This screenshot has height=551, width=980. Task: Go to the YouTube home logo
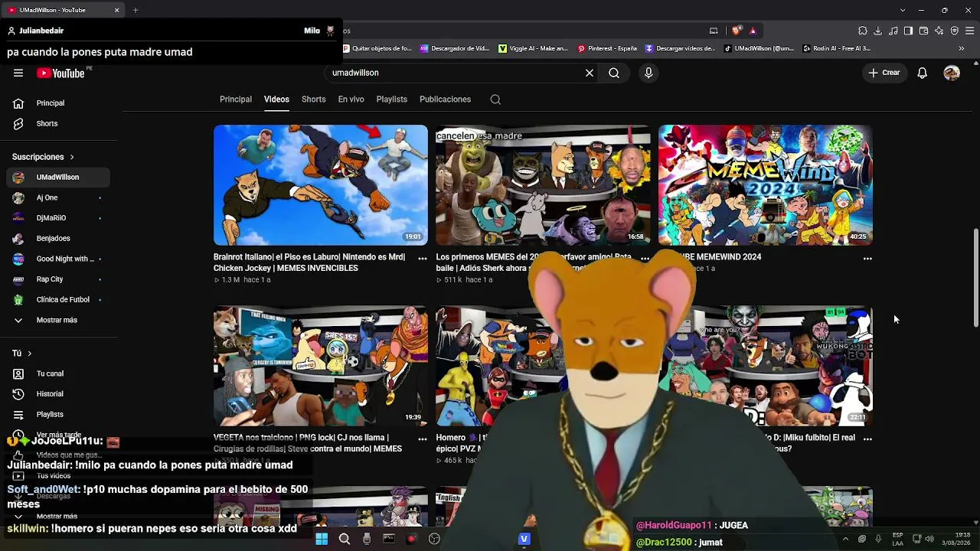60,73
